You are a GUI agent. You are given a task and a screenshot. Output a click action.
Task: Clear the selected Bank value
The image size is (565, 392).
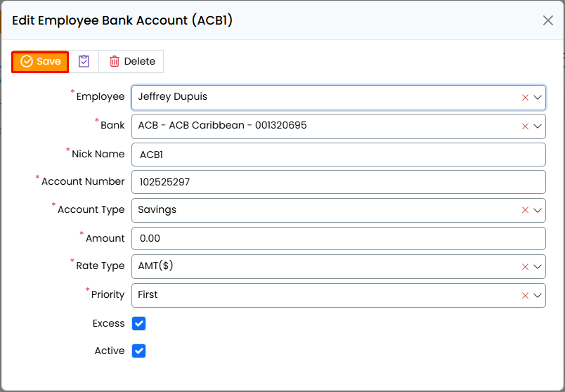(525, 126)
